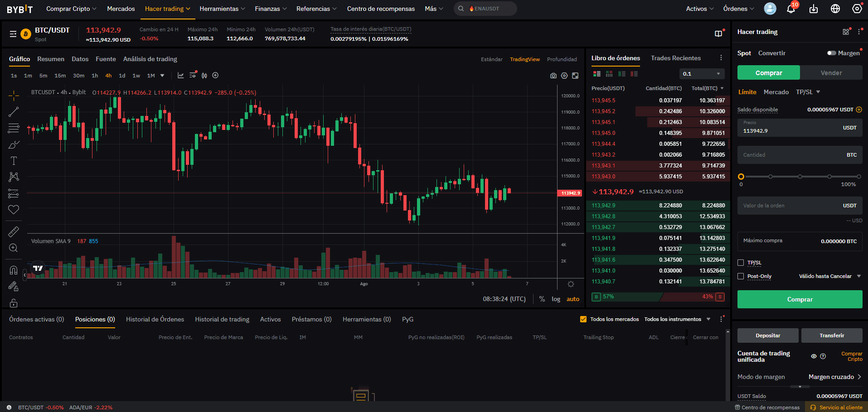Show both bids and asks order book view
Image resolution: width=868 pixels, height=412 pixels.
[x=597, y=74]
